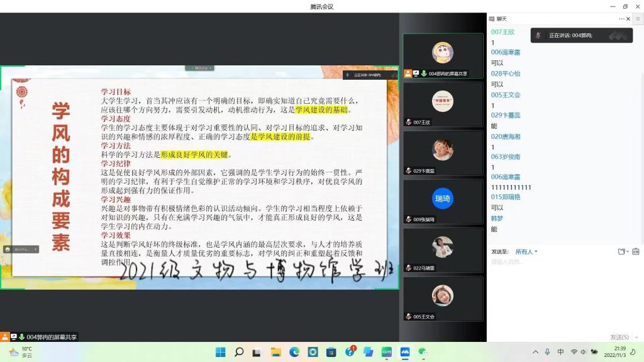
Task: Expand the arrow next to file send icon
Action: pos(628,251)
